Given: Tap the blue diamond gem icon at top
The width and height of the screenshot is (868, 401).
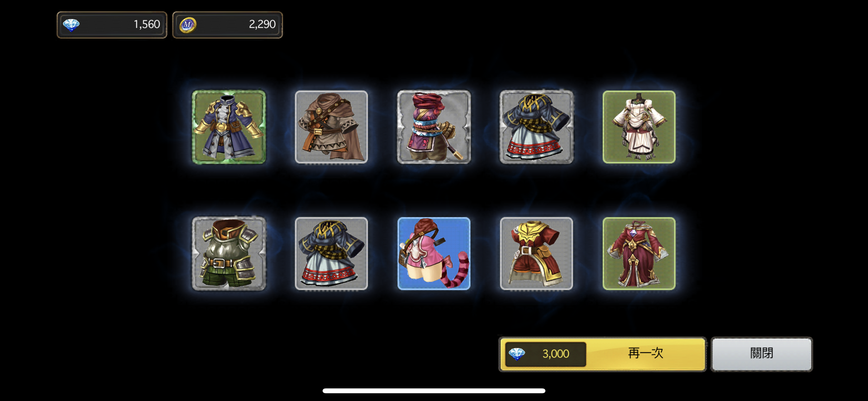Looking at the screenshot, I should (x=71, y=25).
